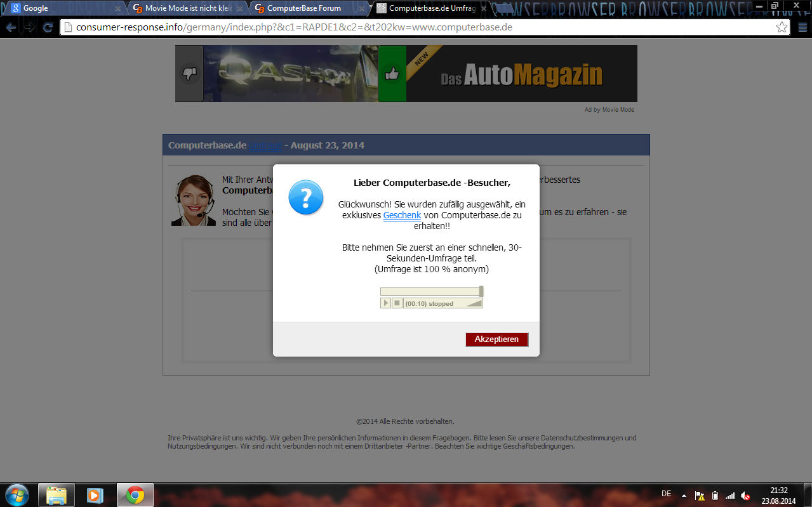This screenshot has height=507, width=812.
Task: Bookmark this page with the star icon
Action: 782,27
